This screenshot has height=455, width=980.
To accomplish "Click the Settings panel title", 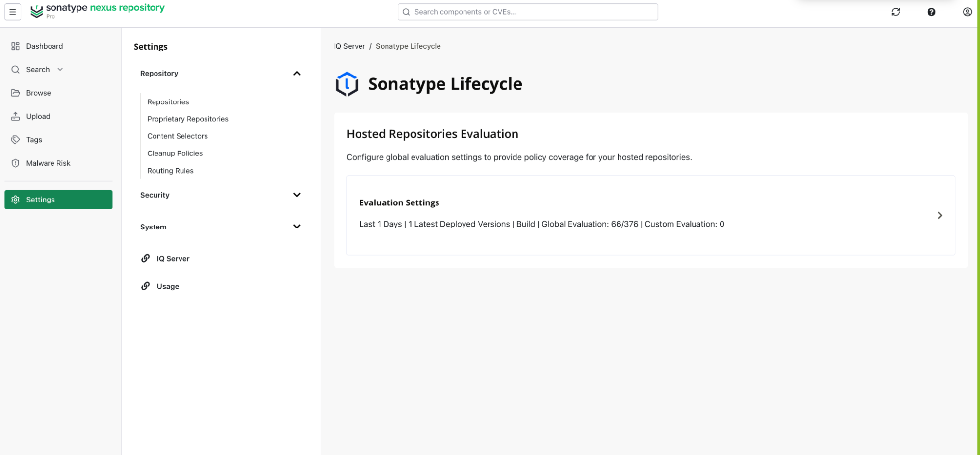I will tap(151, 47).
